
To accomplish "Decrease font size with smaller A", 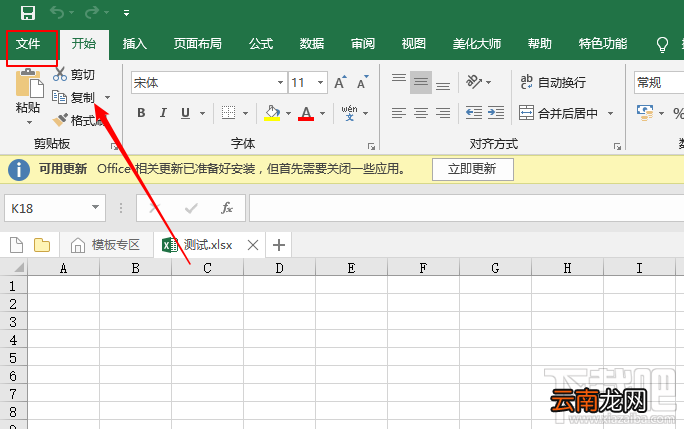I will click(363, 82).
